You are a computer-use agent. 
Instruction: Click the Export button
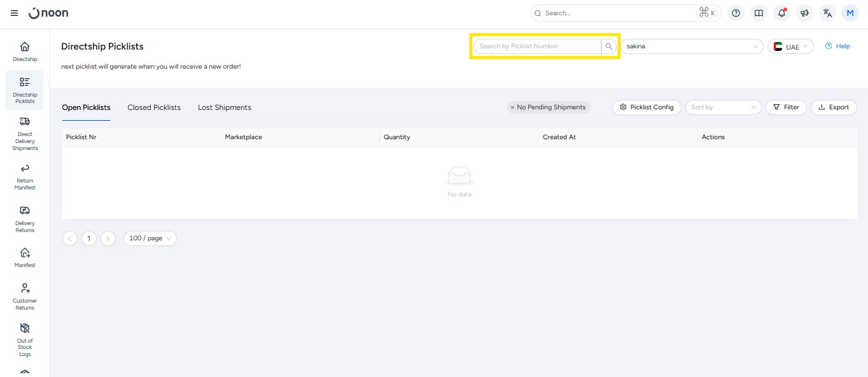click(x=834, y=107)
